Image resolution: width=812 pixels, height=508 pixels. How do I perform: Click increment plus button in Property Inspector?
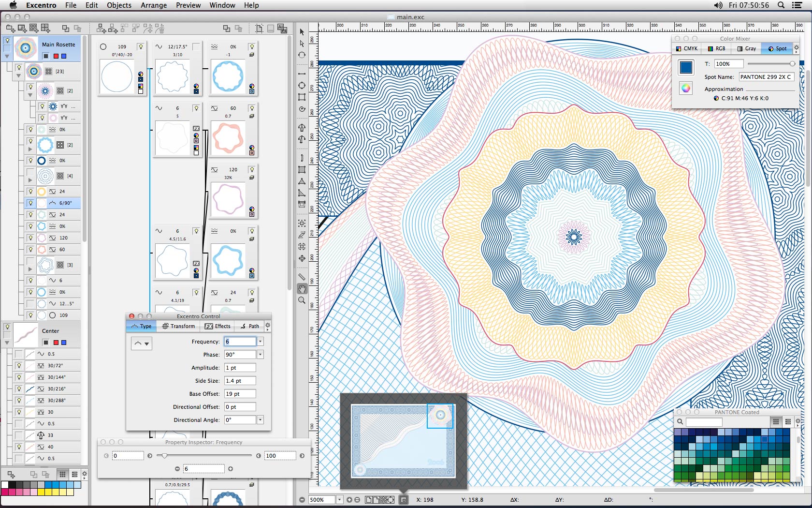coord(231,469)
